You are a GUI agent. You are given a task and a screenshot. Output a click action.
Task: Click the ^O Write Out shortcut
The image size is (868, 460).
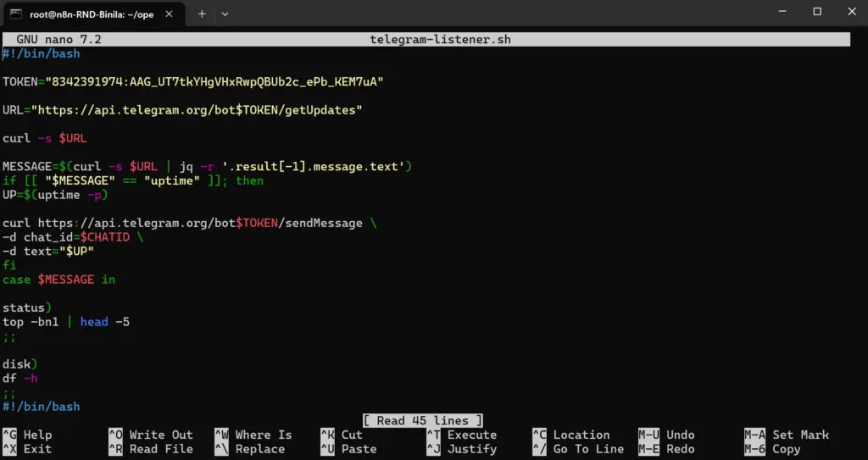pos(151,435)
